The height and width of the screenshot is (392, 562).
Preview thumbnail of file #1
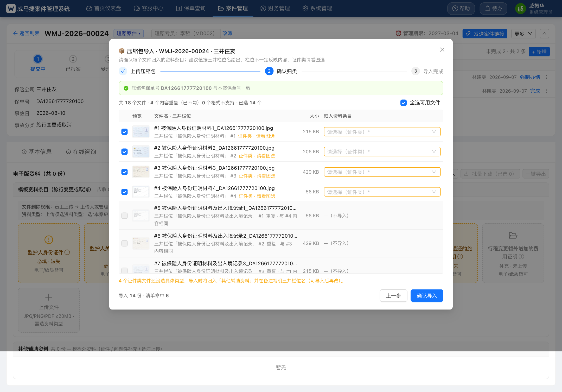(x=141, y=132)
